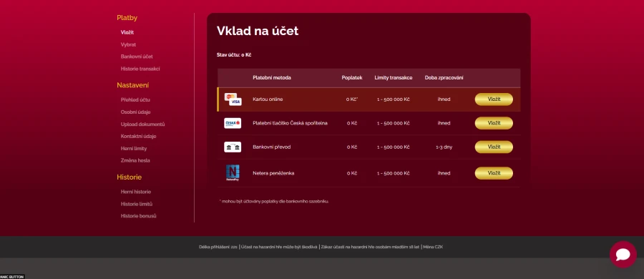This screenshot has width=644, height=279.
Task: Click the bank fees footnote text
Action: 274,201
